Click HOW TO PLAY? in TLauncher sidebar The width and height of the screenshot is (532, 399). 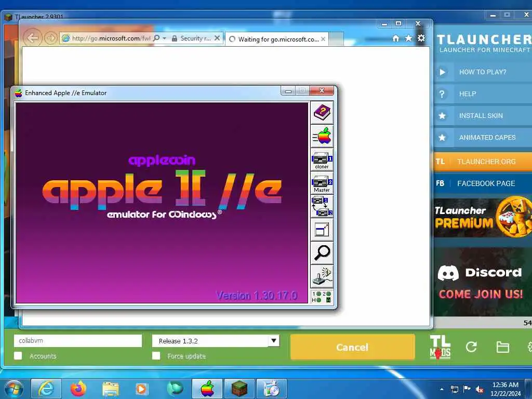click(x=483, y=72)
